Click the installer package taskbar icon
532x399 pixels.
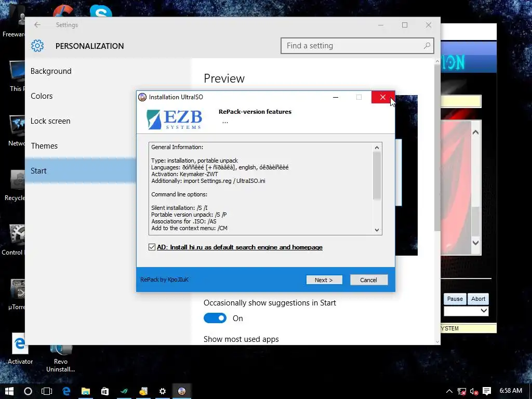coord(143,391)
